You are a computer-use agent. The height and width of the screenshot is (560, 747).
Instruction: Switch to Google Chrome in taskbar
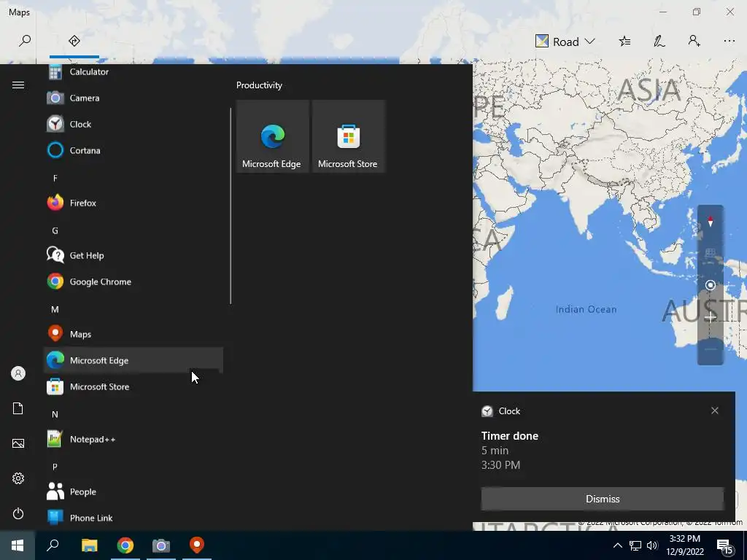pyautogui.click(x=125, y=545)
